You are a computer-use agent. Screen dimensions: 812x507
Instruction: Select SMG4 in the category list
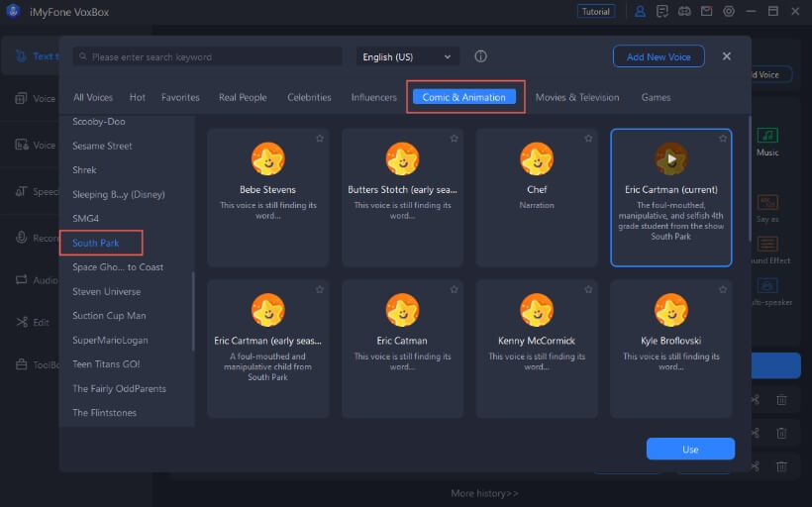pos(85,219)
